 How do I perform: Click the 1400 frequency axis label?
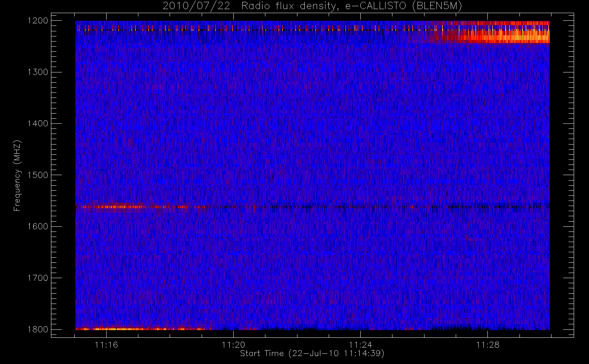coord(38,123)
